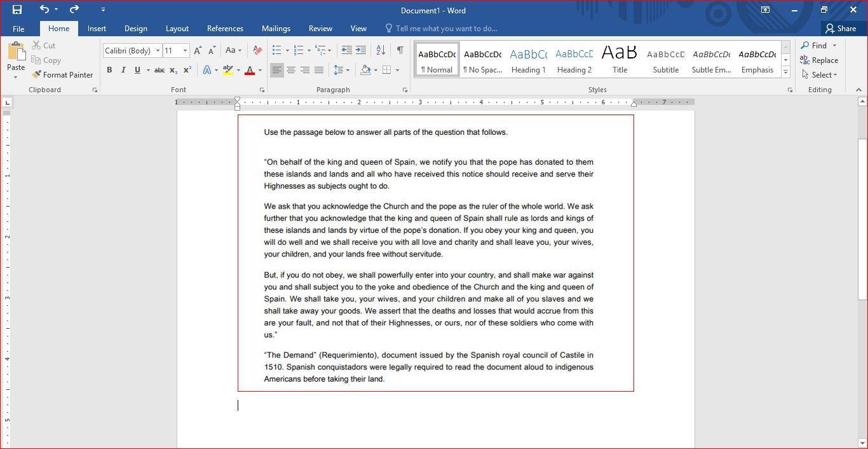Click the Cut command
This screenshot has height=449, width=868.
click(44, 46)
